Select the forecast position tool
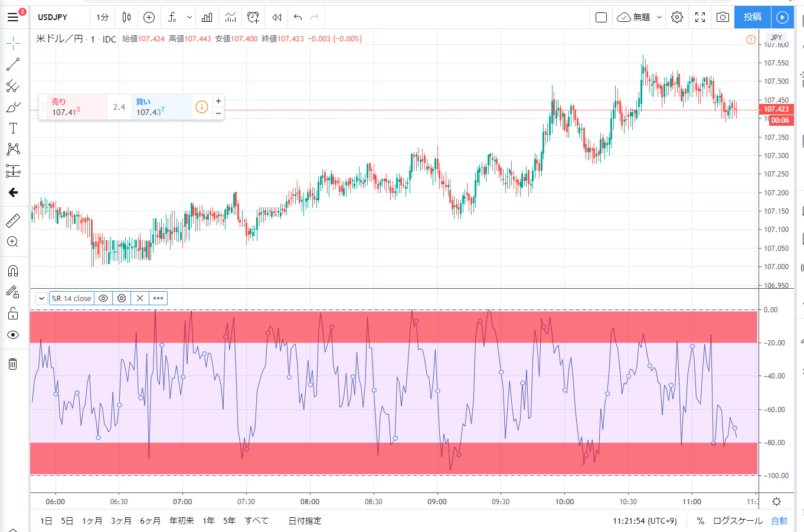The height and width of the screenshot is (532, 804). point(13,171)
